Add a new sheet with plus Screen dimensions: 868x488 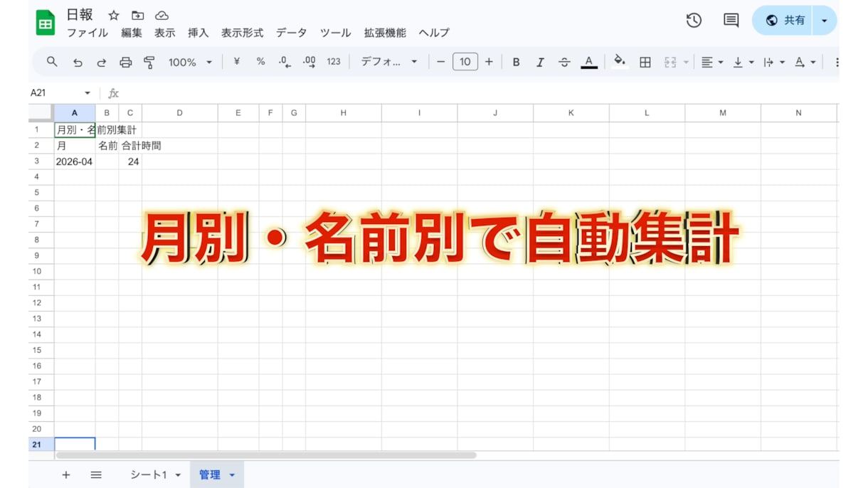[66, 474]
